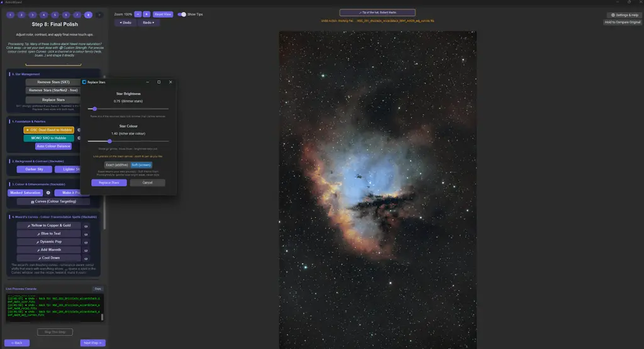Click the nebula image preview
The image size is (644, 349).
coord(378,190)
